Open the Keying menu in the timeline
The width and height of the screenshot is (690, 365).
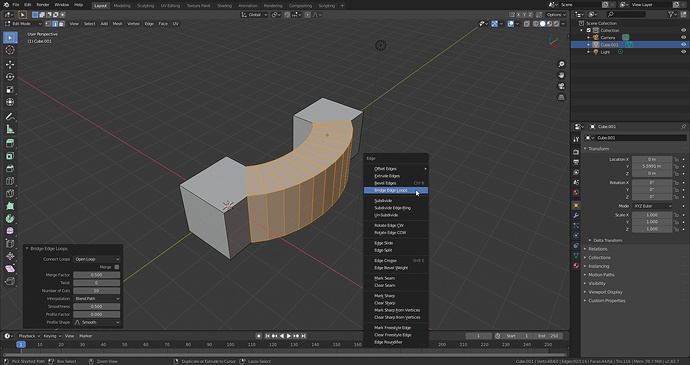tap(52, 336)
